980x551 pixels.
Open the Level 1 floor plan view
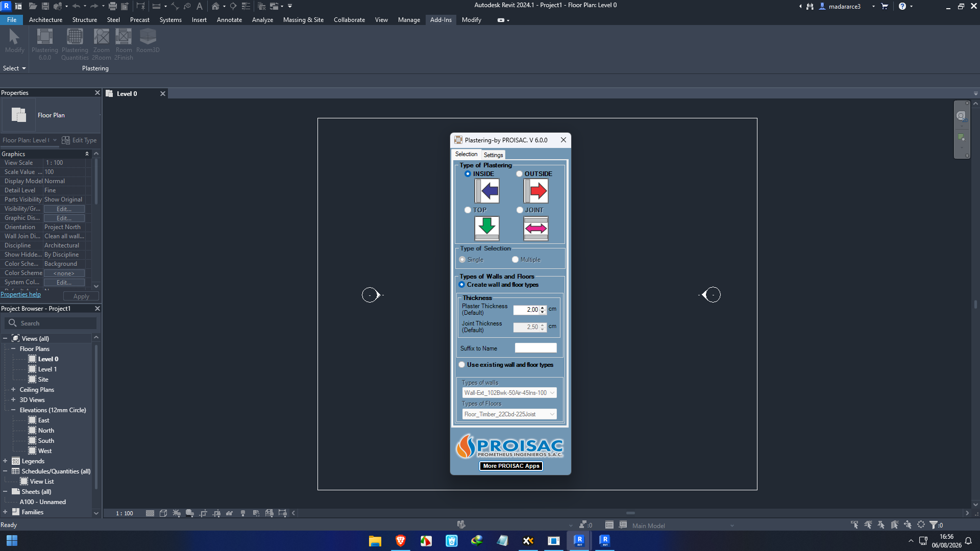click(x=47, y=369)
